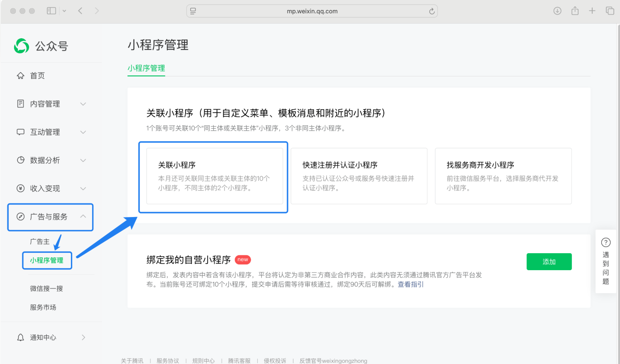Image resolution: width=620 pixels, height=364 pixels.
Task: Open 规则中心 footer link
Action: tap(203, 361)
